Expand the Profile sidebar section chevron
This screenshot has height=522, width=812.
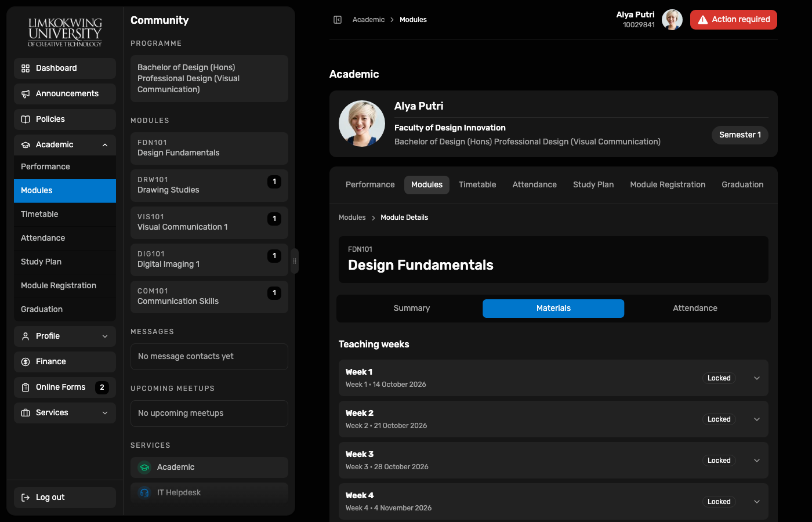click(105, 336)
